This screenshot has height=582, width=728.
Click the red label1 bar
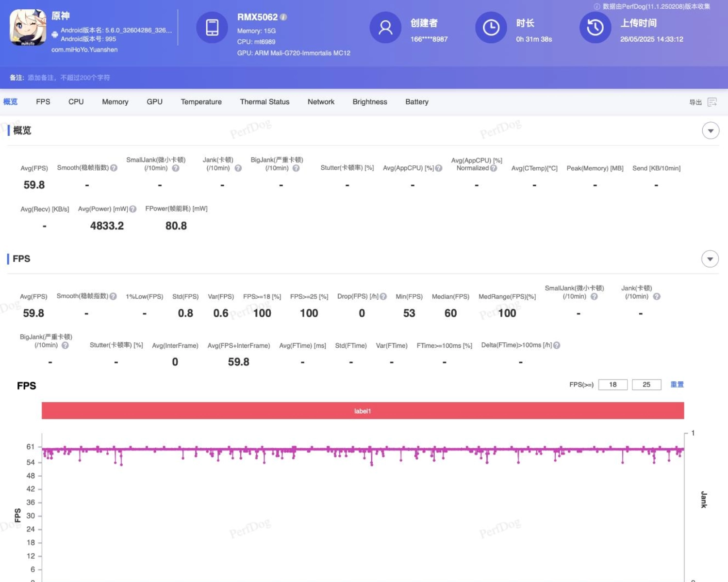pyautogui.click(x=363, y=411)
